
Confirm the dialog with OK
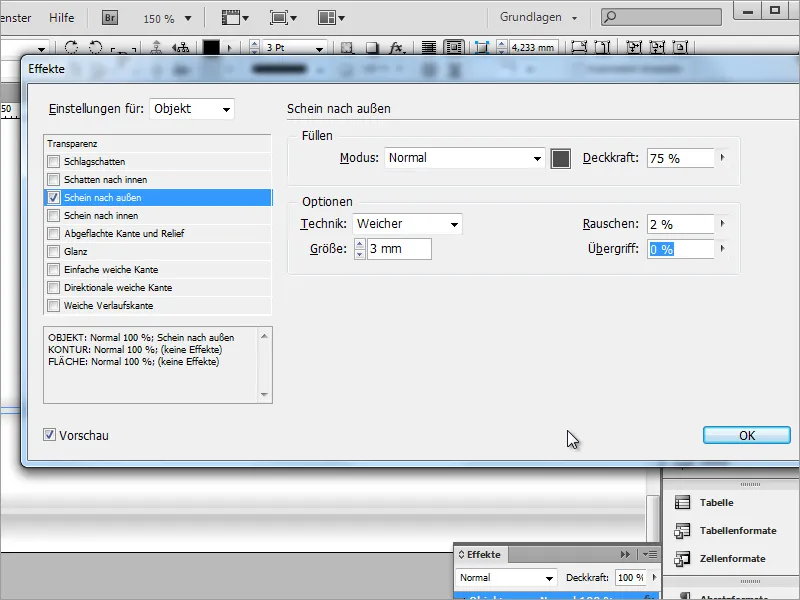point(746,435)
